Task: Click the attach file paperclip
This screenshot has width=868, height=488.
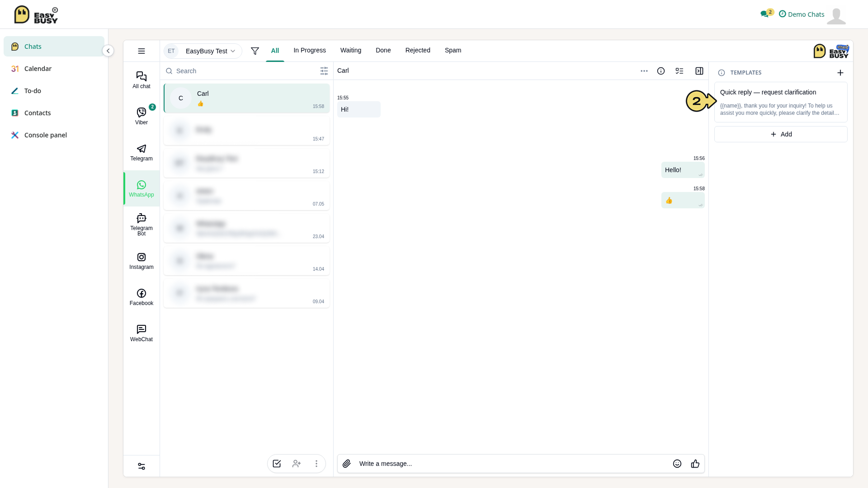Action: click(347, 464)
